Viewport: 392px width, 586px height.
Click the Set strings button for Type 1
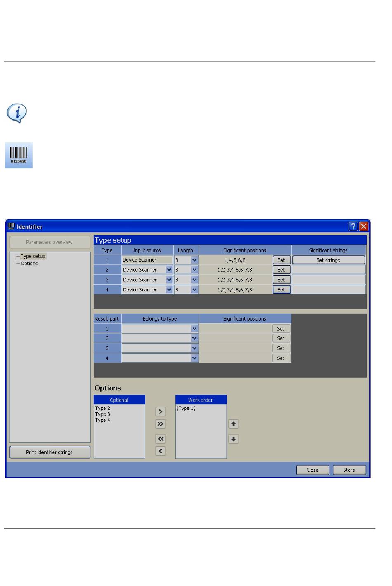pyautogui.click(x=328, y=260)
